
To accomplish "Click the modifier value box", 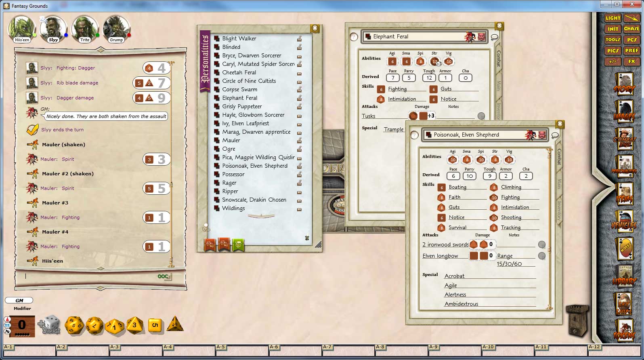I will click(22, 325).
